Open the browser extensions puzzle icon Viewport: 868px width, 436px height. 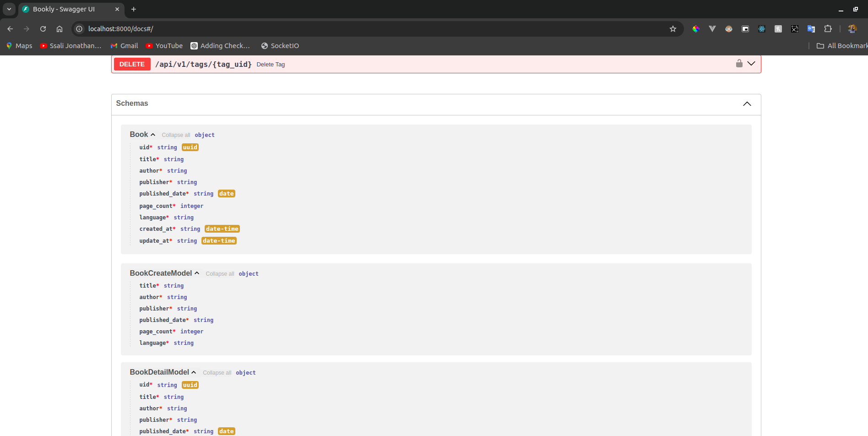coord(828,29)
